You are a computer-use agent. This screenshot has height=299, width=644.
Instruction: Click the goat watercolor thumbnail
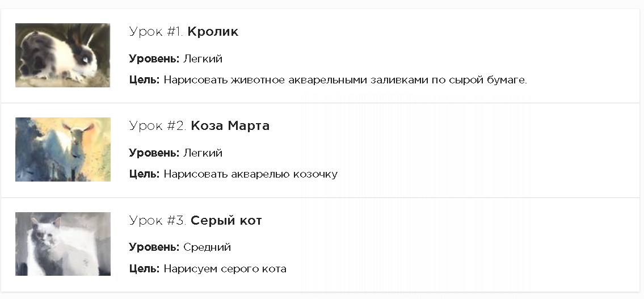[x=62, y=149]
